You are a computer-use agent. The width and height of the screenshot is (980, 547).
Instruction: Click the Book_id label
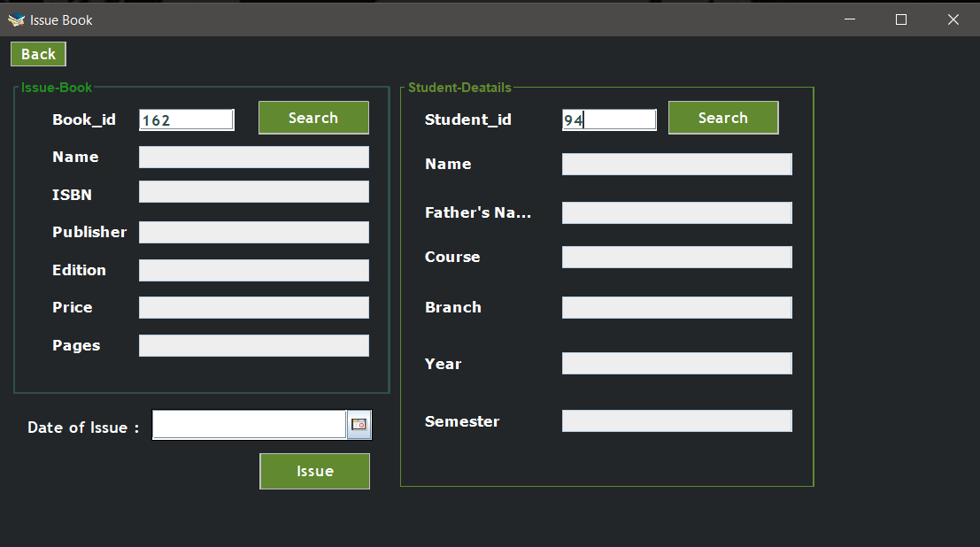(84, 119)
